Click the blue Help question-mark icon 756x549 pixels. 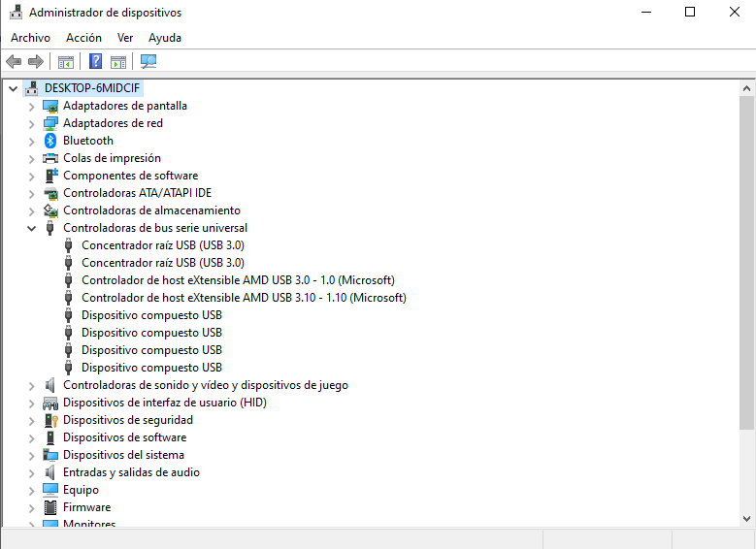(95, 61)
